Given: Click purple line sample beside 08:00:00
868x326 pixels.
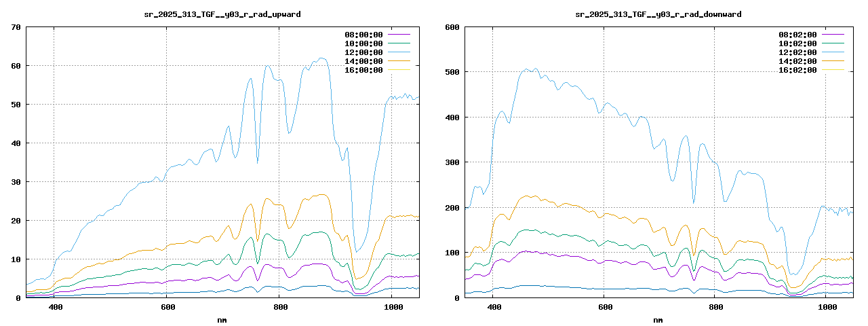Looking at the screenshot, I should (x=399, y=35).
